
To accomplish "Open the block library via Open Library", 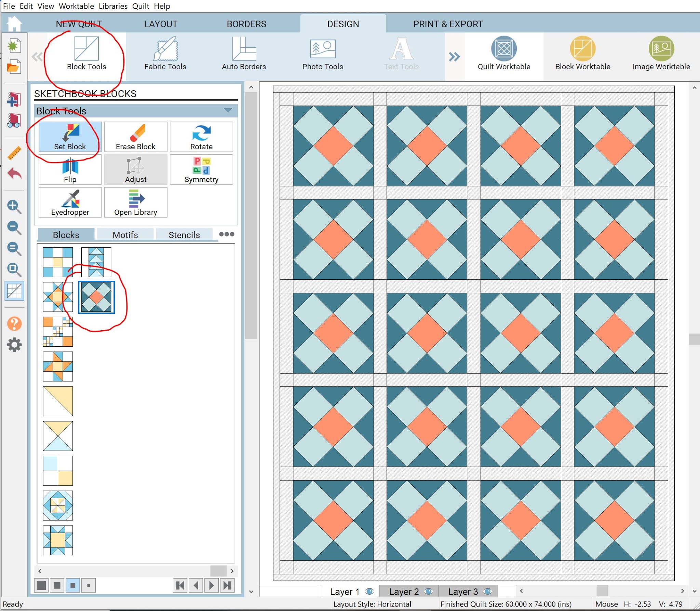I will click(136, 202).
